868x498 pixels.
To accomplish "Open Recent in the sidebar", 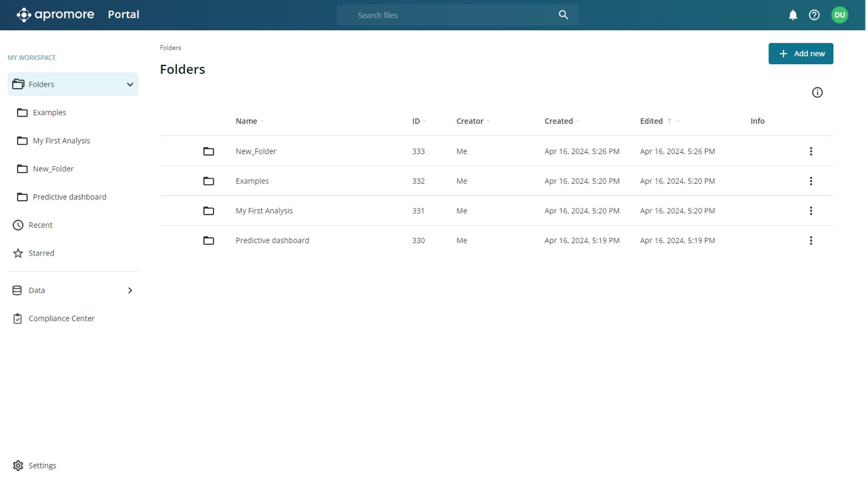I will 40,225.
